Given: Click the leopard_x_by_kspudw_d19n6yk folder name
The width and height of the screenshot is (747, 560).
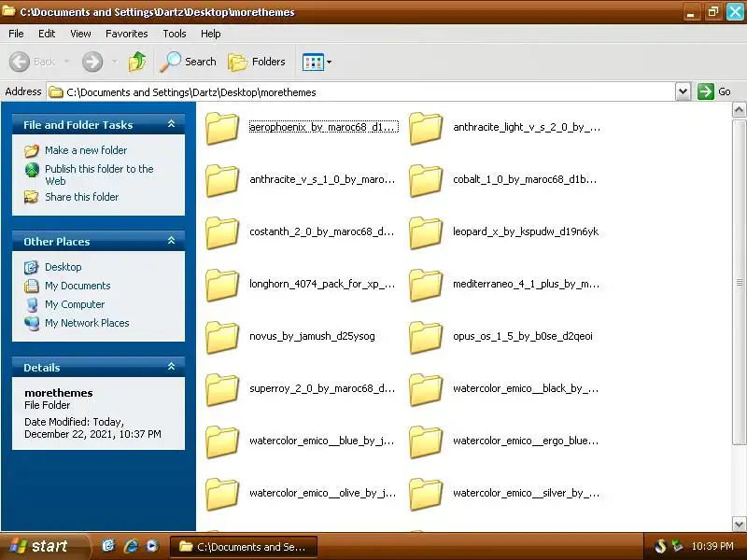Looking at the screenshot, I should [526, 231].
